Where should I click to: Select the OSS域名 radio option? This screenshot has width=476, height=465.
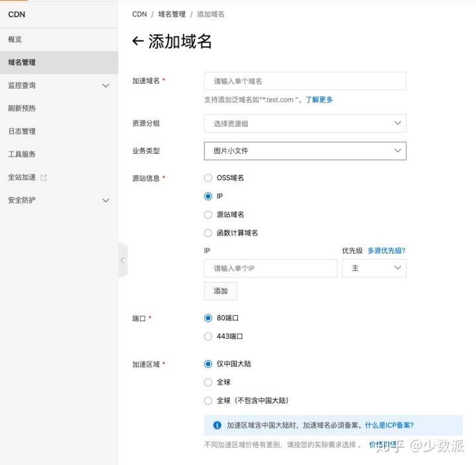coord(208,178)
